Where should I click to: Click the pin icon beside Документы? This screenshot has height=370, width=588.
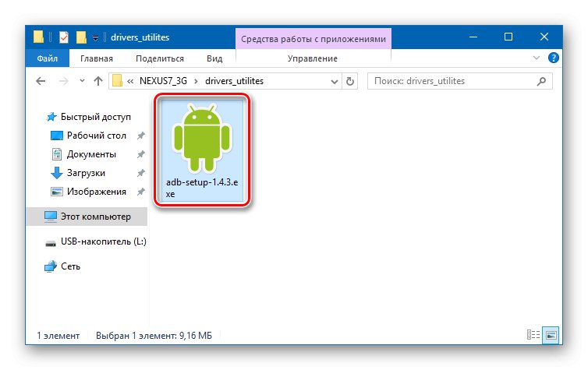point(140,154)
